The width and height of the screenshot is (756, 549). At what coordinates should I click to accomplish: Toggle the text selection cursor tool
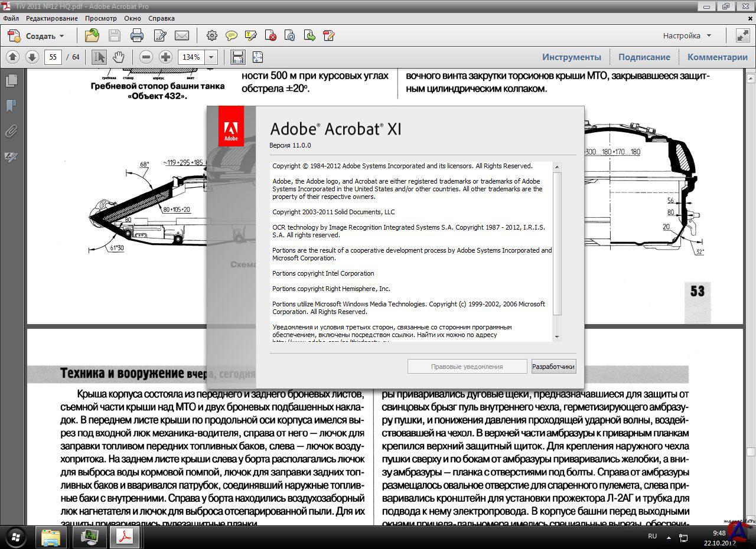[99, 57]
